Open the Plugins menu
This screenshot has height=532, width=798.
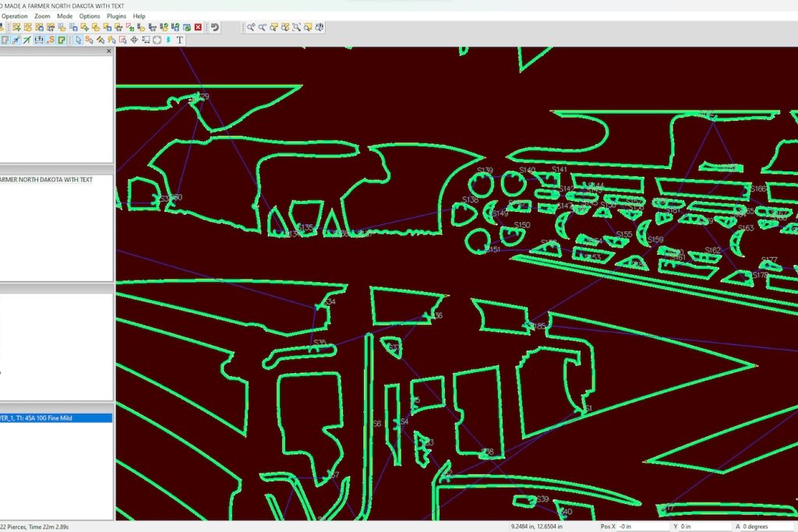coord(116,16)
